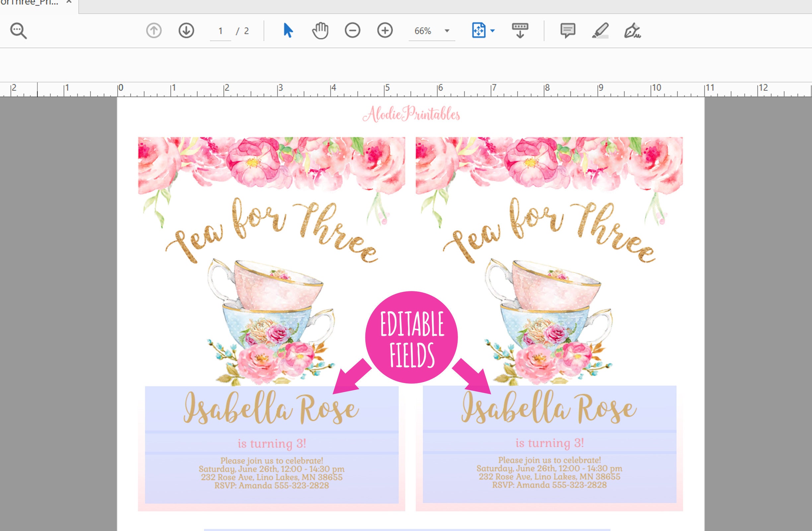The width and height of the screenshot is (812, 531).
Task: Expand the page fit options dropdown arrow
Action: point(492,31)
